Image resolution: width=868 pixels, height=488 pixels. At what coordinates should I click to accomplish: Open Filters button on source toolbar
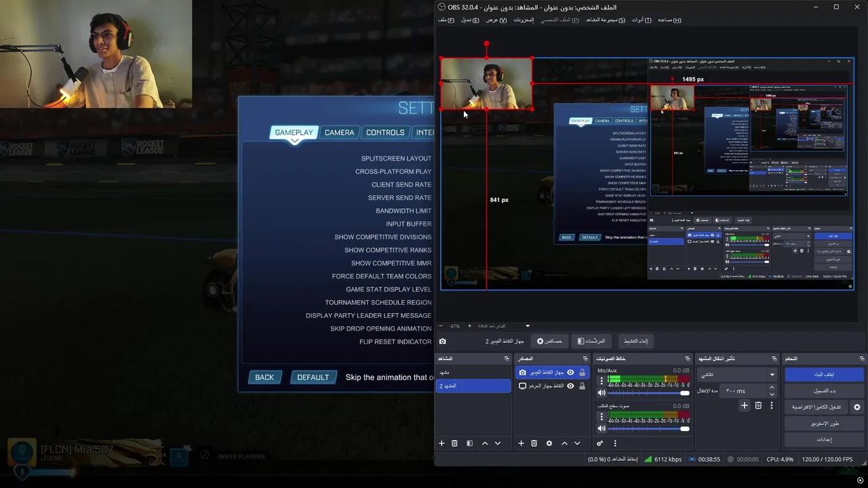tap(591, 341)
